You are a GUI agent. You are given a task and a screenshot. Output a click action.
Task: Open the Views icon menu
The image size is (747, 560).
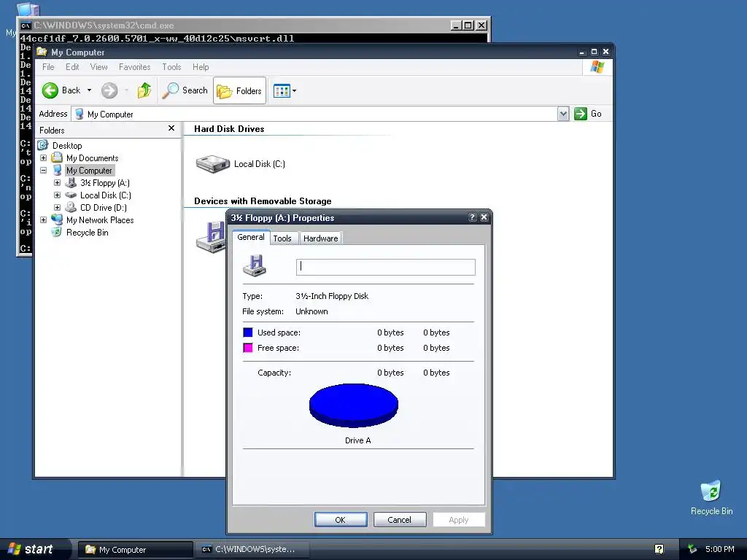282,90
